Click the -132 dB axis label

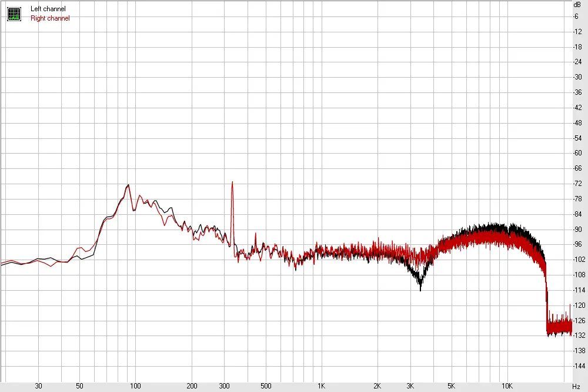pyautogui.click(x=579, y=335)
